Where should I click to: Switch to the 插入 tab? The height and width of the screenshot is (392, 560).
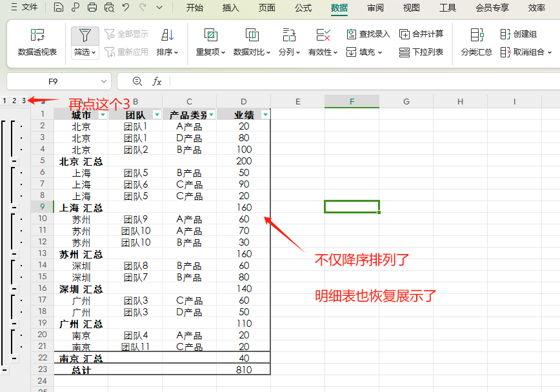pos(231,8)
